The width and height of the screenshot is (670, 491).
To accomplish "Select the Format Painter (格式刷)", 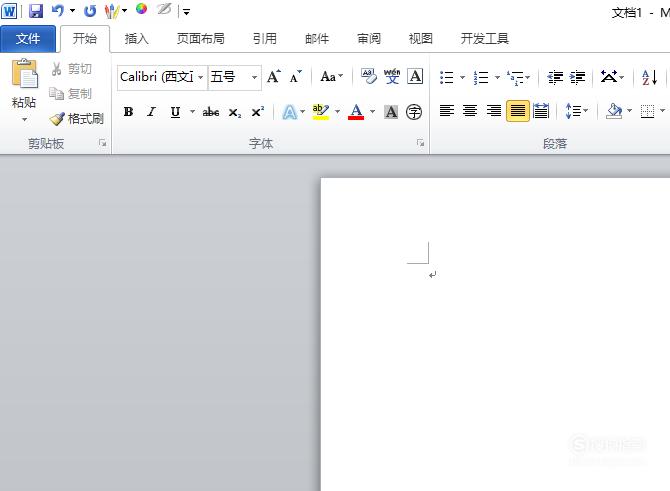I will [x=76, y=118].
